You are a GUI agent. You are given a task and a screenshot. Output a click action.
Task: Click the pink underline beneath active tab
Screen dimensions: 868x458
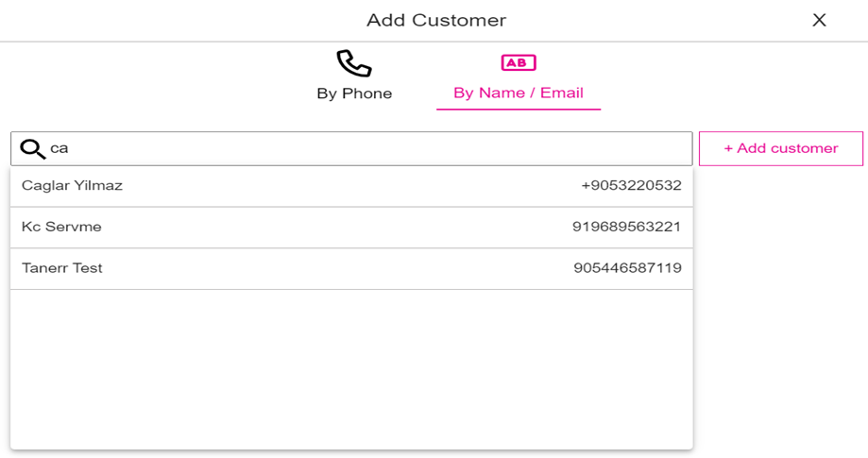(518, 110)
